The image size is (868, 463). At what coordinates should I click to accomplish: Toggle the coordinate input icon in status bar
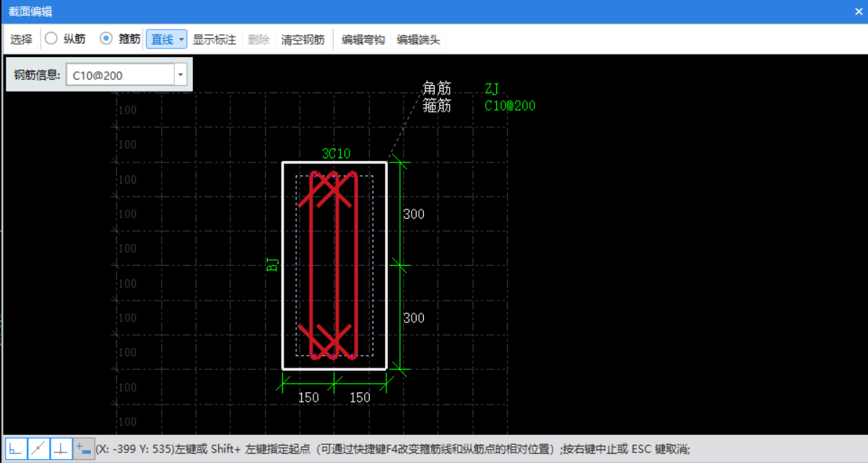coord(84,449)
